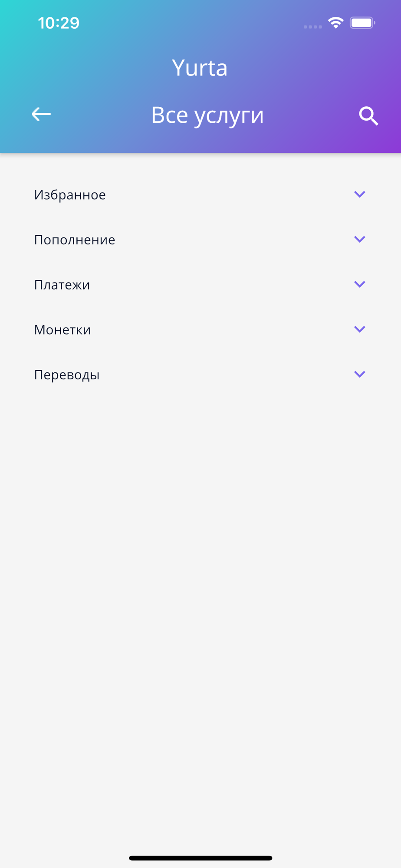Tap the Yurta app title
401x868 pixels.
200,68
